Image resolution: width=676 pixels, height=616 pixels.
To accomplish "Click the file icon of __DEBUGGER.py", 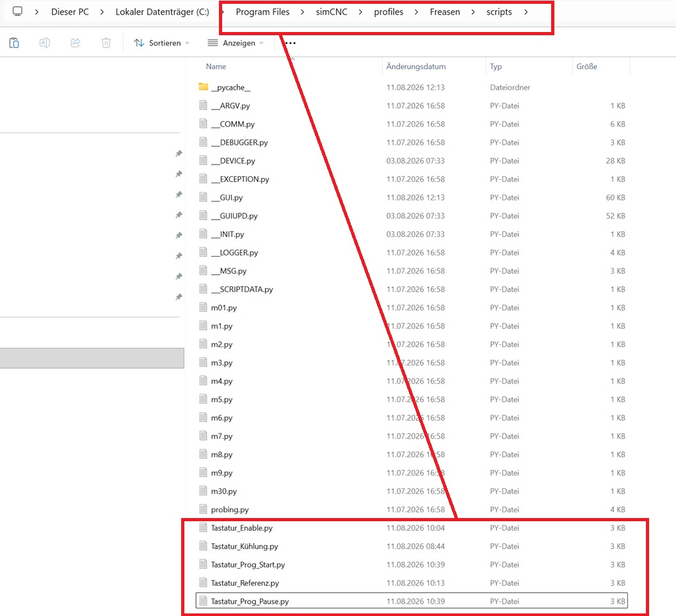I will coord(203,142).
